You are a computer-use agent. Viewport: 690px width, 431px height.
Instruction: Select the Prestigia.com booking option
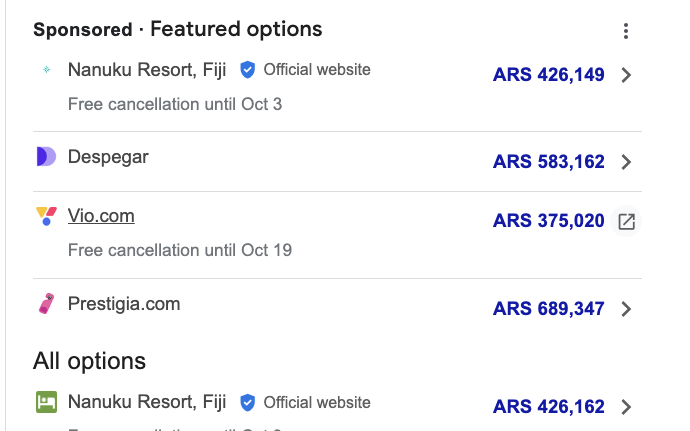(x=337, y=308)
